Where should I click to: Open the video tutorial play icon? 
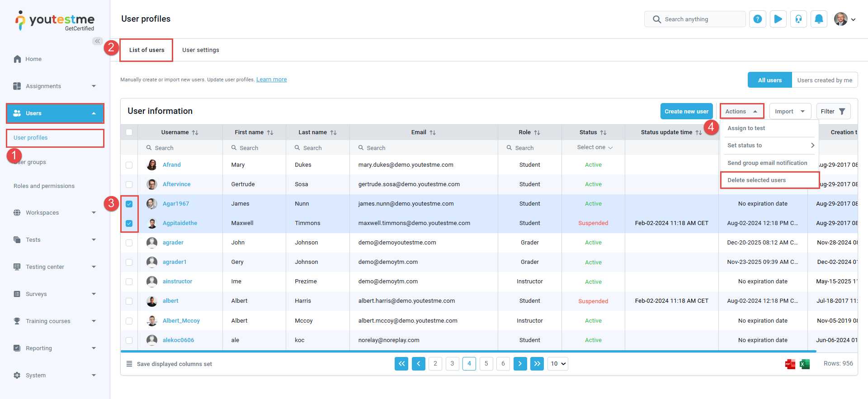coord(778,19)
